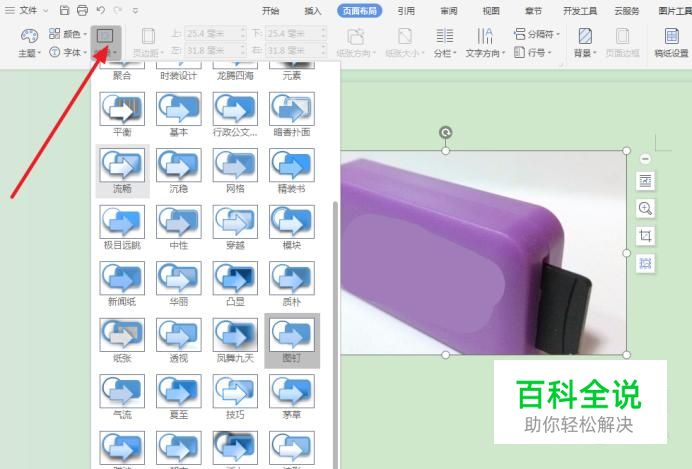Viewport: 692px width, 469px height.
Task: Pick the 新闻纸 effect
Action: (122, 283)
